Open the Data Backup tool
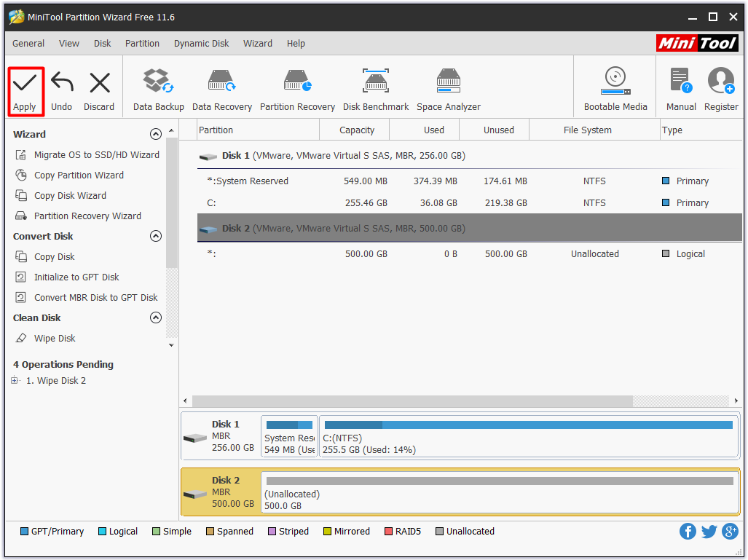This screenshot has width=748, height=560. point(158,90)
